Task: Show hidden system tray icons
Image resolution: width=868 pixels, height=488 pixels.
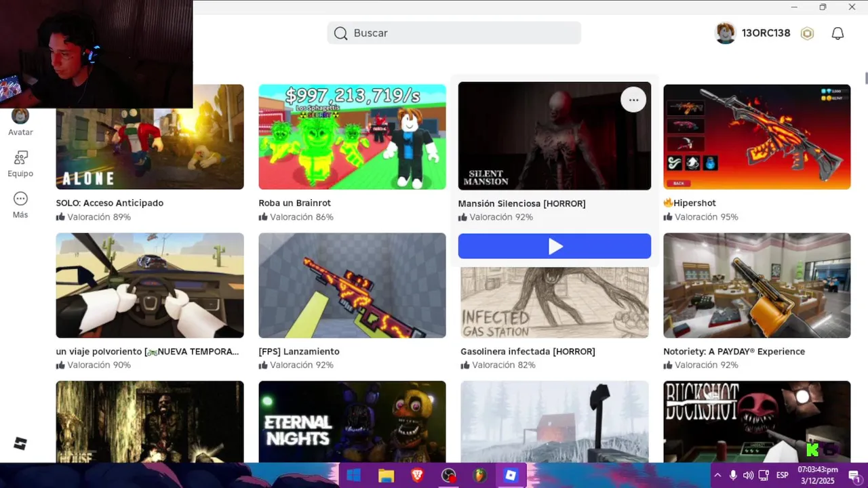Action: click(717, 475)
